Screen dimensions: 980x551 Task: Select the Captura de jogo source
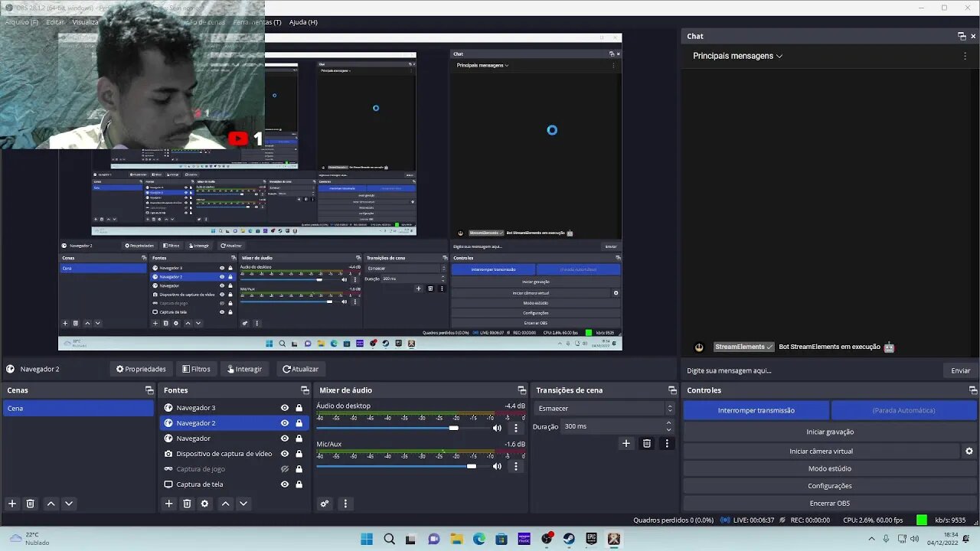coord(201,469)
